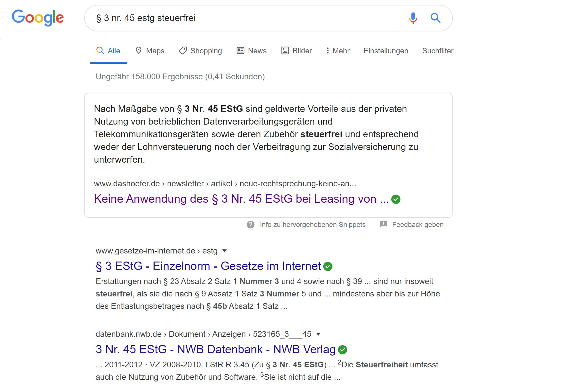Open 3 Nr. 45 EStG NWB Datenbank result
Image resolution: width=588 pixels, height=389 pixels.
[x=215, y=349]
